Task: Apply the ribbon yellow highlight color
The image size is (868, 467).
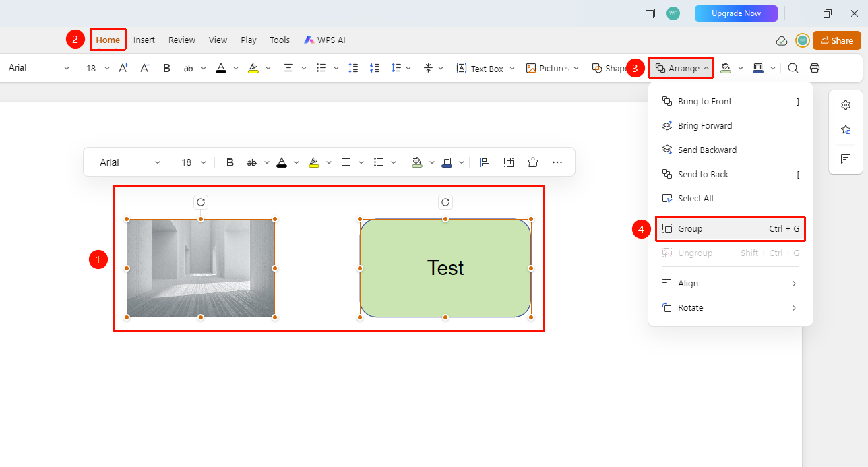Action: coord(253,68)
